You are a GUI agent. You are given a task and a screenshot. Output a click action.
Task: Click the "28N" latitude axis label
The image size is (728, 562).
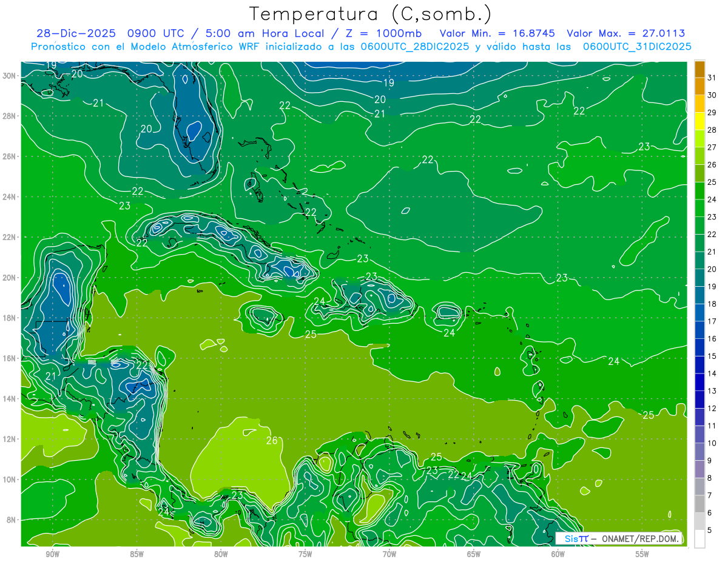click(10, 116)
